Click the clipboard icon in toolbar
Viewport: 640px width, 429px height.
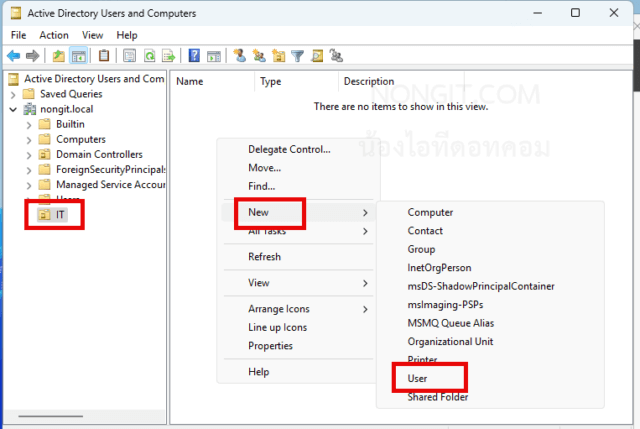click(x=104, y=56)
